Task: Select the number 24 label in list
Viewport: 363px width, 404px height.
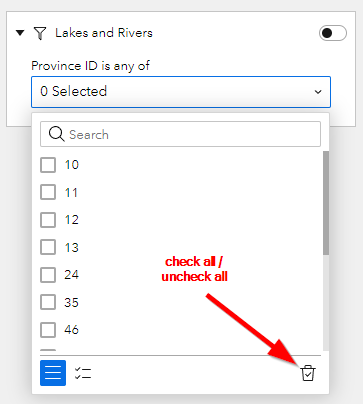Action: coord(71,275)
